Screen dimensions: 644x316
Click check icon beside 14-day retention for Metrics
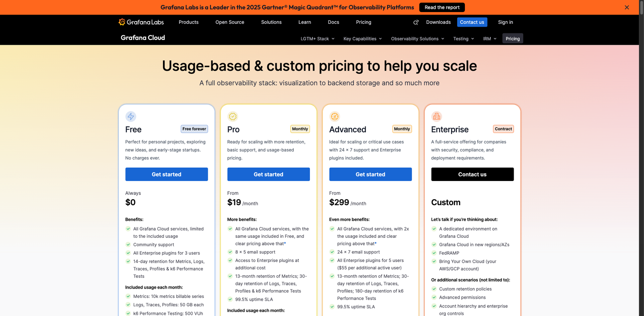[128, 261]
